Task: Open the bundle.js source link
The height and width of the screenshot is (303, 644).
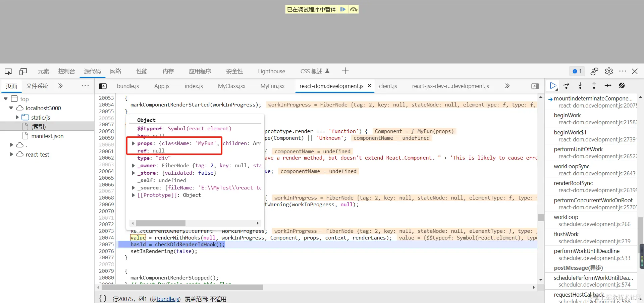Action: click(x=168, y=299)
